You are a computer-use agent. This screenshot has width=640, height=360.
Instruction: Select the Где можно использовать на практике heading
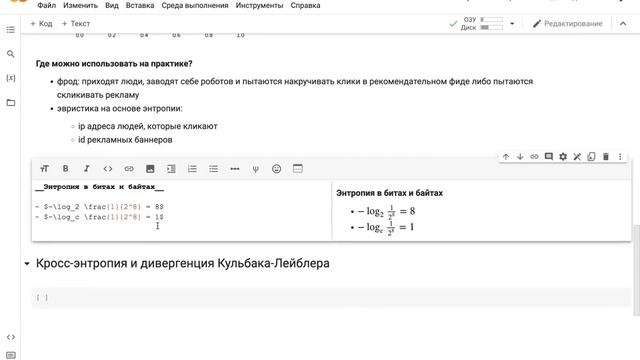click(x=114, y=64)
